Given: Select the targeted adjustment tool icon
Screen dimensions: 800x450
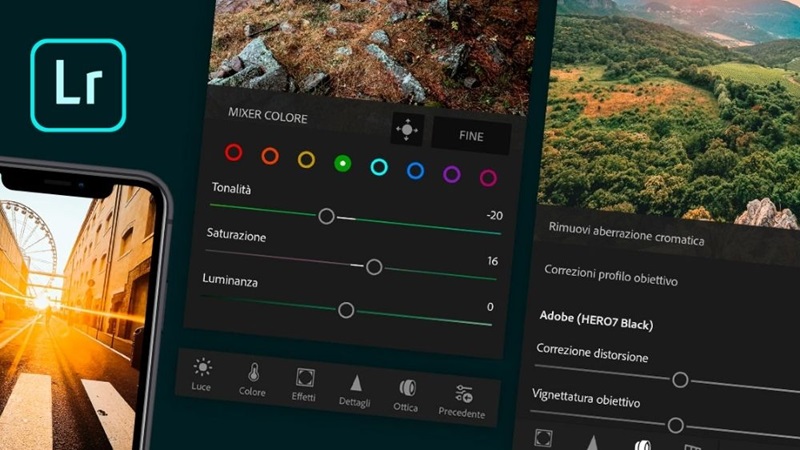Looking at the screenshot, I should tap(407, 130).
